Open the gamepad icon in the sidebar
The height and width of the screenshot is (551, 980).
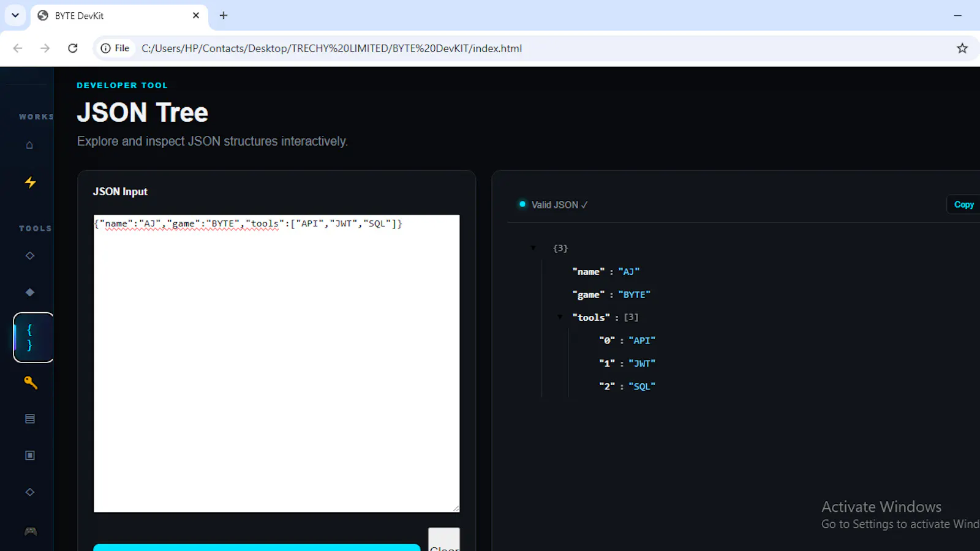pyautogui.click(x=31, y=531)
